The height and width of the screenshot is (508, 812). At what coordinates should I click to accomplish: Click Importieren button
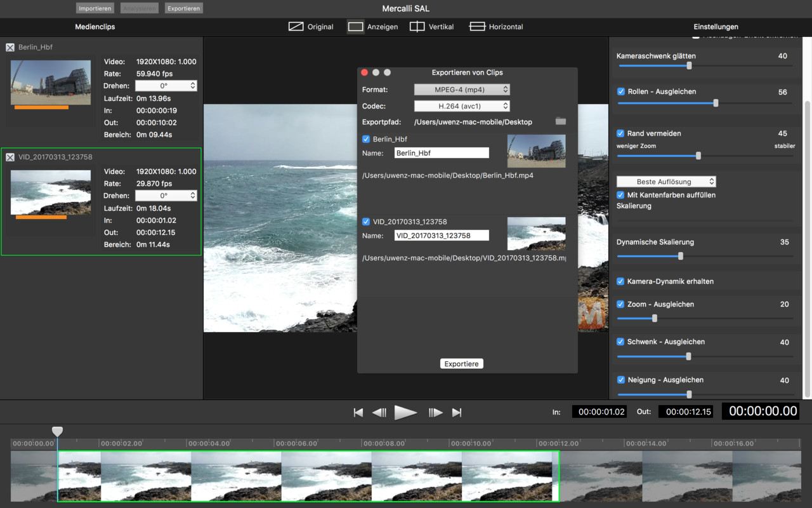(x=95, y=8)
